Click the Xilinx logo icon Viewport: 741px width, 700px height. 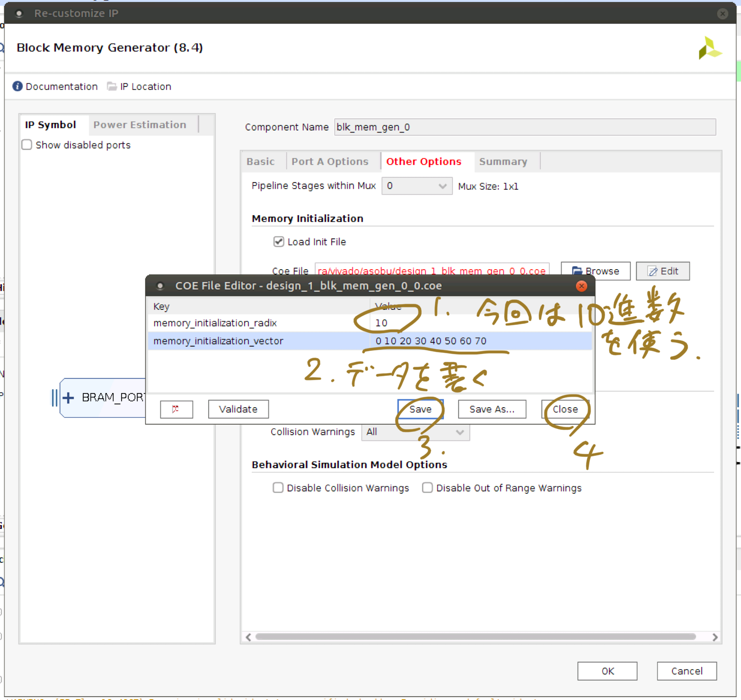[710, 48]
